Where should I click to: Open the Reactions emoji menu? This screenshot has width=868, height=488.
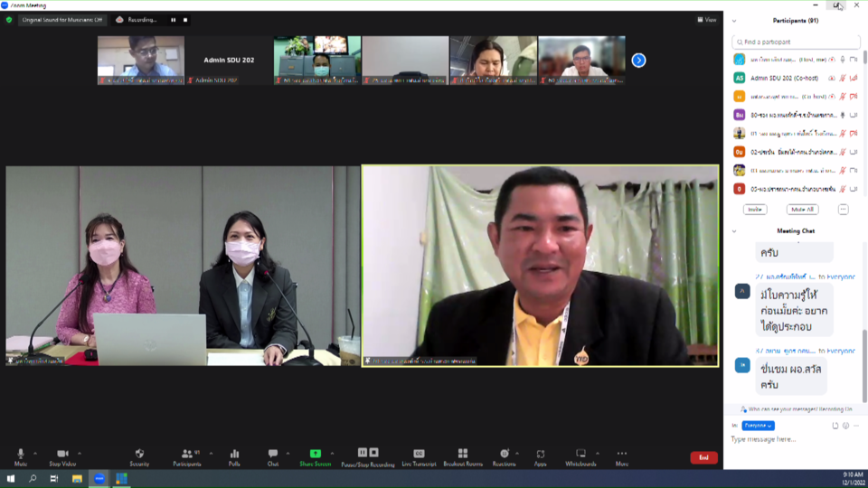click(504, 457)
